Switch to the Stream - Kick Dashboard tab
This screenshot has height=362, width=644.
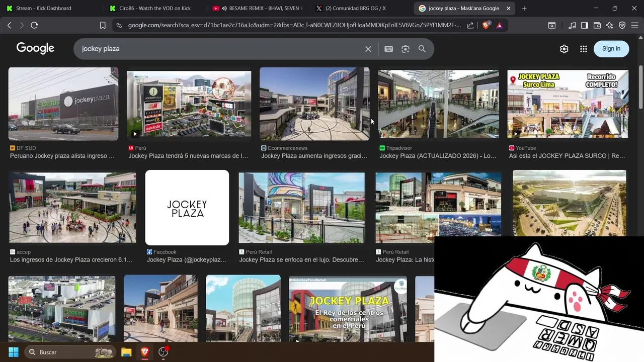coord(52,8)
